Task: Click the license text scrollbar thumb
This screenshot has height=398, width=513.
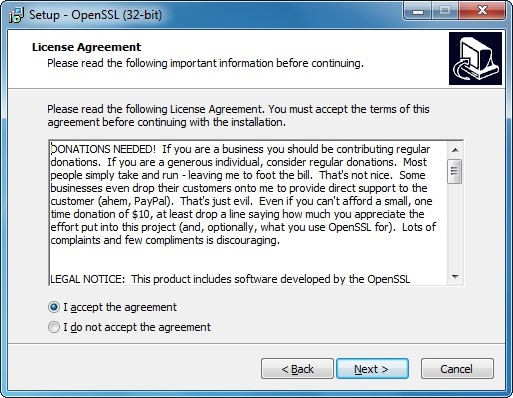Action: 455,171
